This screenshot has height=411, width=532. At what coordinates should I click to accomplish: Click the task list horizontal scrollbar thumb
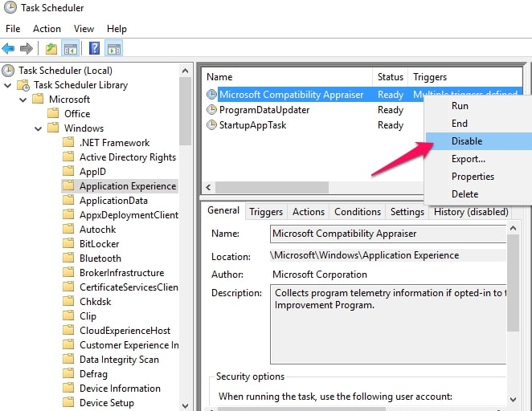point(272,187)
